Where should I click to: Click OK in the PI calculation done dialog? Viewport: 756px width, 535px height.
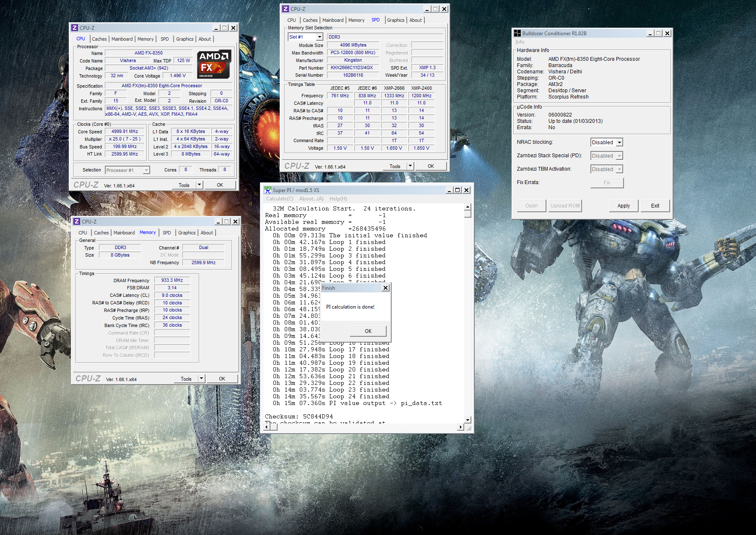pyautogui.click(x=368, y=331)
